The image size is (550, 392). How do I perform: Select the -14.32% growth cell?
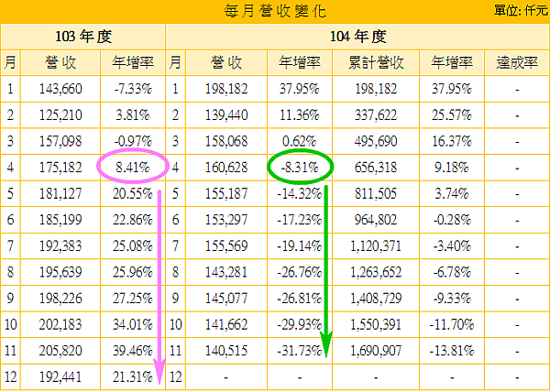click(x=299, y=194)
